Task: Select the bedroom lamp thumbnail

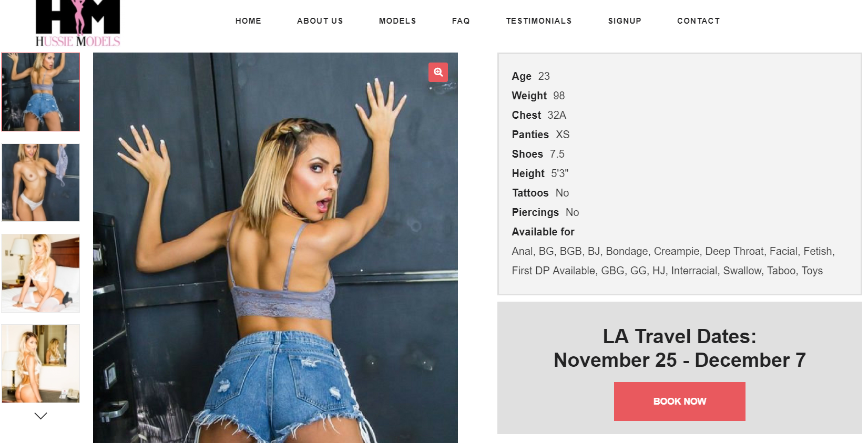Action: (x=41, y=273)
